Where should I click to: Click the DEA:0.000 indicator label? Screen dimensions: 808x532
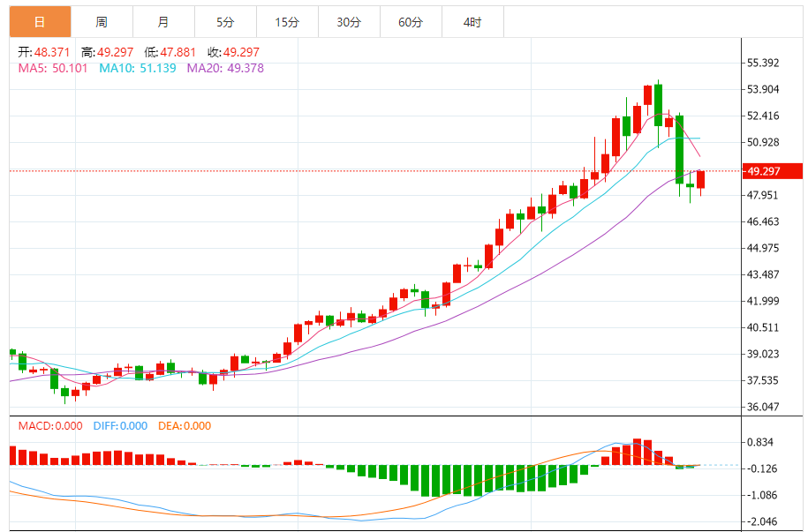click(x=185, y=426)
